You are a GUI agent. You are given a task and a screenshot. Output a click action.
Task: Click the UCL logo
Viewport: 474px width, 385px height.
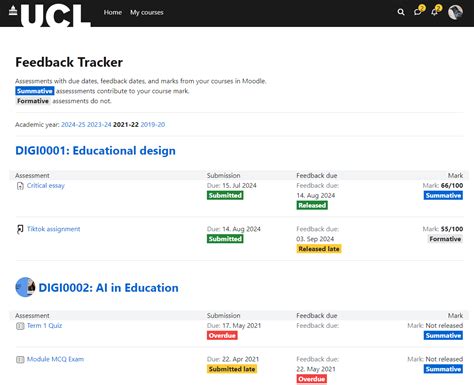coord(50,14)
